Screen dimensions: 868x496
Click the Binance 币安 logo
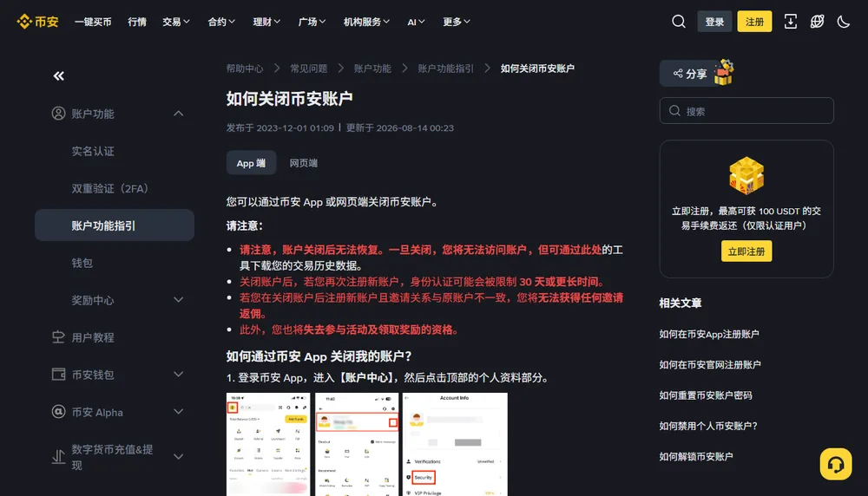(x=37, y=22)
